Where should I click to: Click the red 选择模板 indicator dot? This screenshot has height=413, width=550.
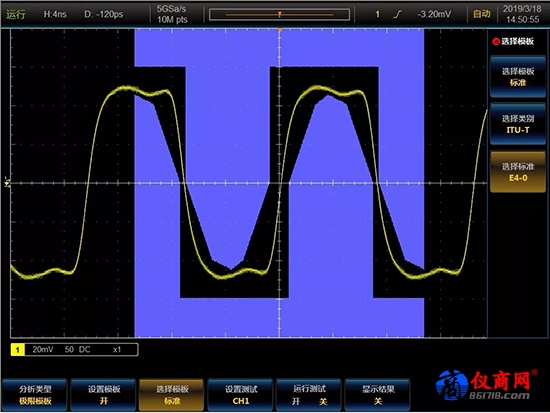[496, 41]
